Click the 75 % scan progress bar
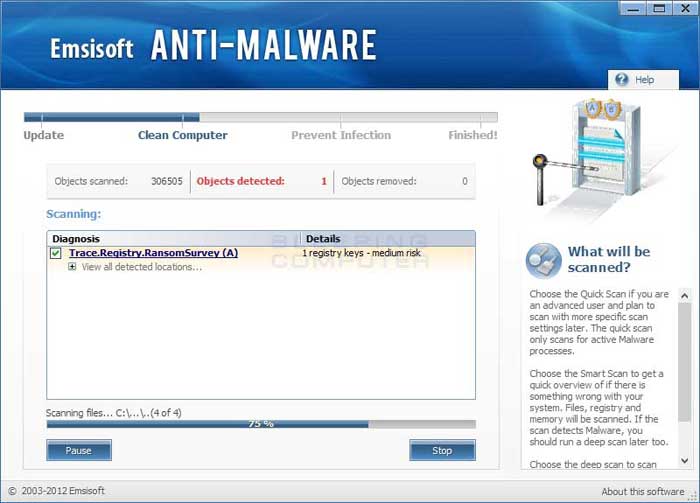This screenshot has width=700, height=503. pyautogui.click(x=261, y=424)
